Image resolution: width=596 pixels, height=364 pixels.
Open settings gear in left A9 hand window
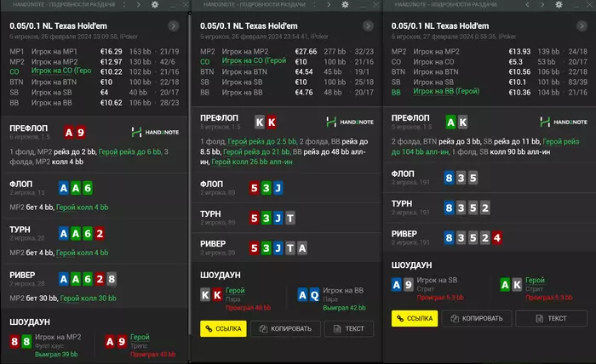155,4
